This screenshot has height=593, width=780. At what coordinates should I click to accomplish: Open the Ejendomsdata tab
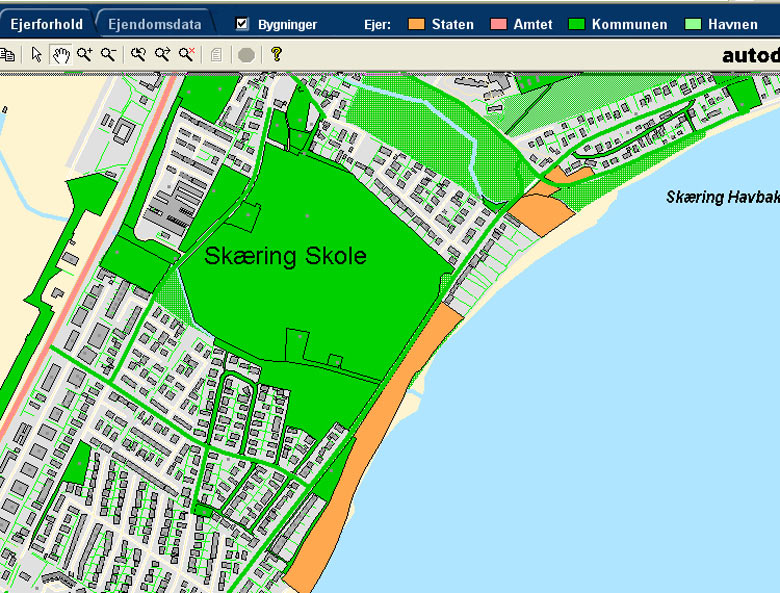(x=155, y=24)
